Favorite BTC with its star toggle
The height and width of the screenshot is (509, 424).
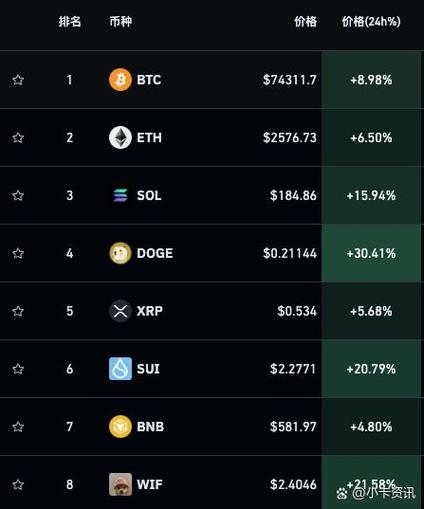click(x=18, y=80)
